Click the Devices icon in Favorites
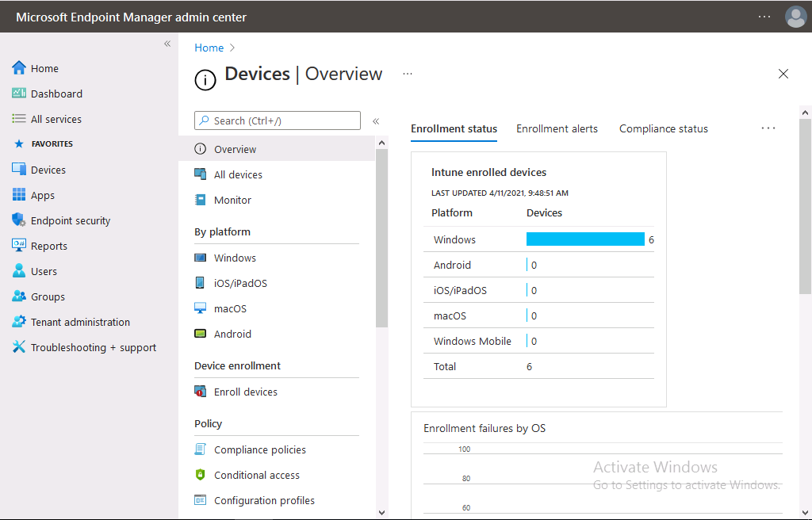The image size is (812, 520). [19, 170]
